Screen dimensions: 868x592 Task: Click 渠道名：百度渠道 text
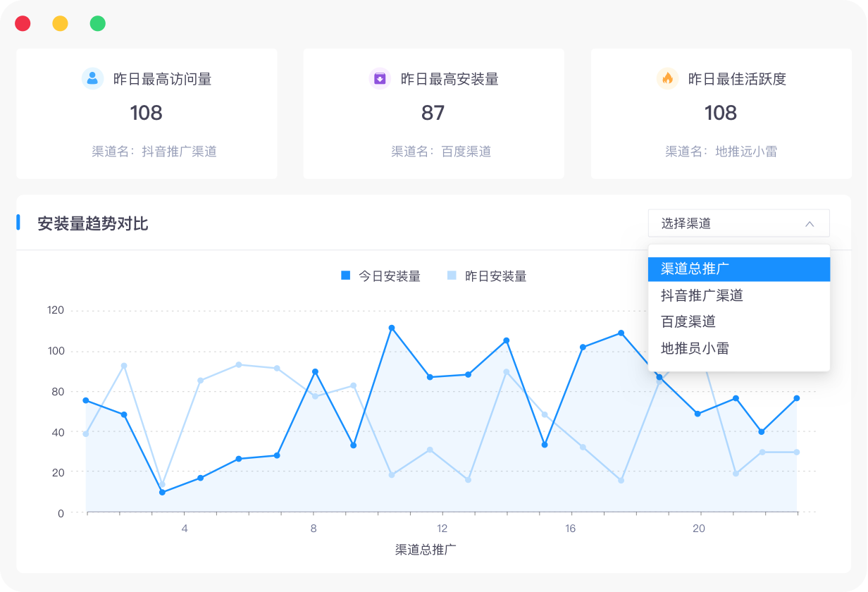441,152
